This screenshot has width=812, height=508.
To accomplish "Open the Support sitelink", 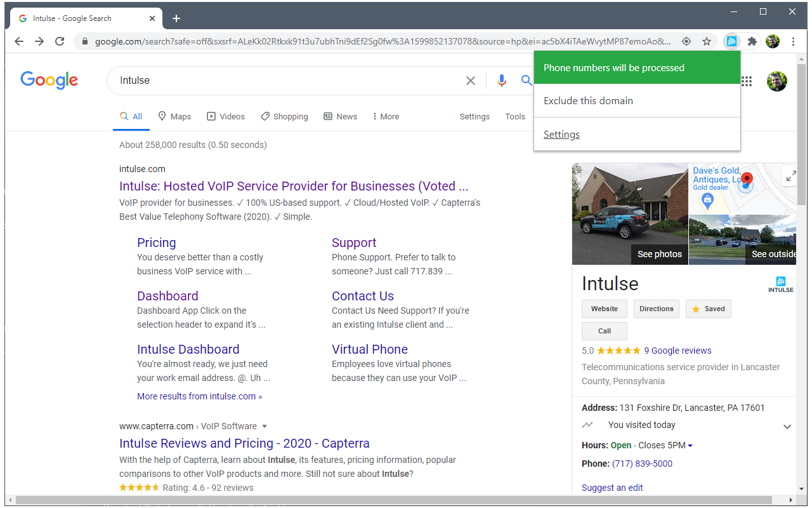I will point(354,243).
